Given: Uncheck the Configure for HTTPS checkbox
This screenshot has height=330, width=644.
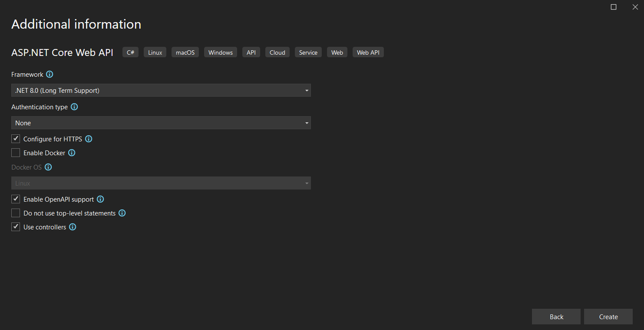Looking at the screenshot, I should [16, 139].
